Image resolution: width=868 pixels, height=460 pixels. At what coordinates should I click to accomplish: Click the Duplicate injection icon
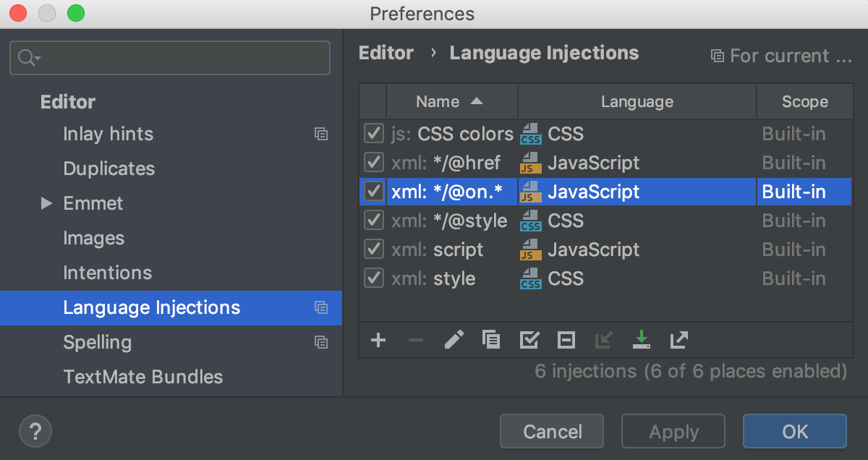pyautogui.click(x=491, y=340)
